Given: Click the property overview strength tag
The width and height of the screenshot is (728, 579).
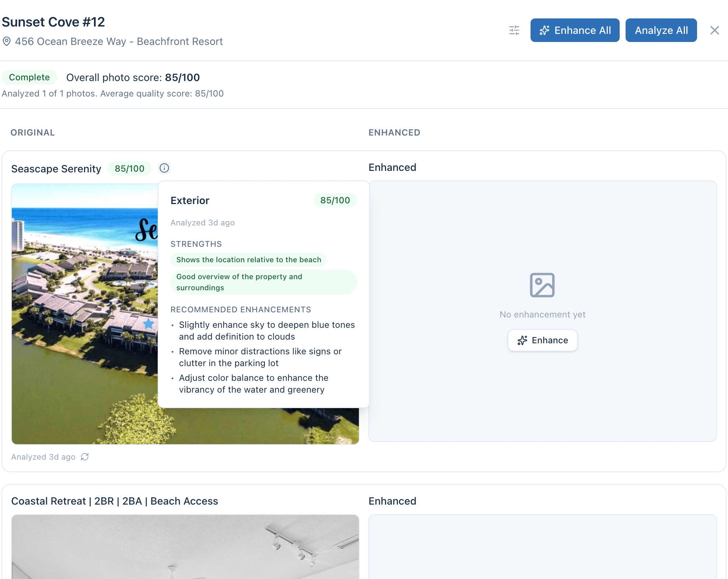Looking at the screenshot, I should pyautogui.click(x=263, y=282).
